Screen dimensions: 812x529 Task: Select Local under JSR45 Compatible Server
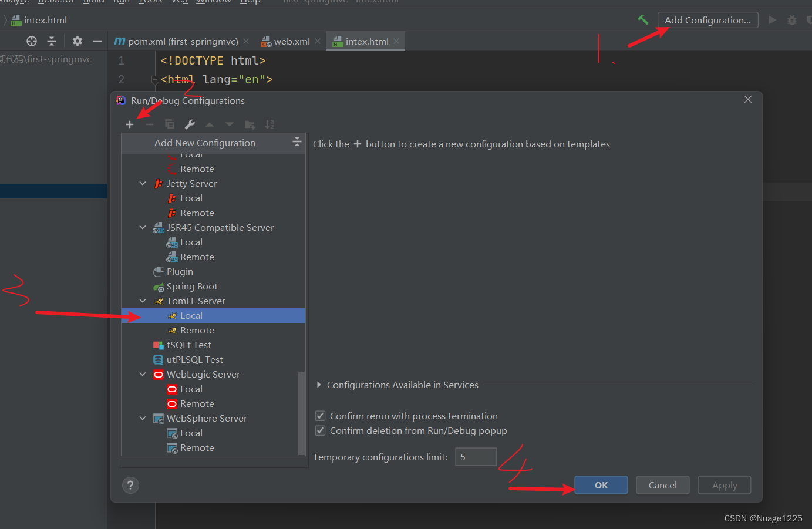click(191, 242)
